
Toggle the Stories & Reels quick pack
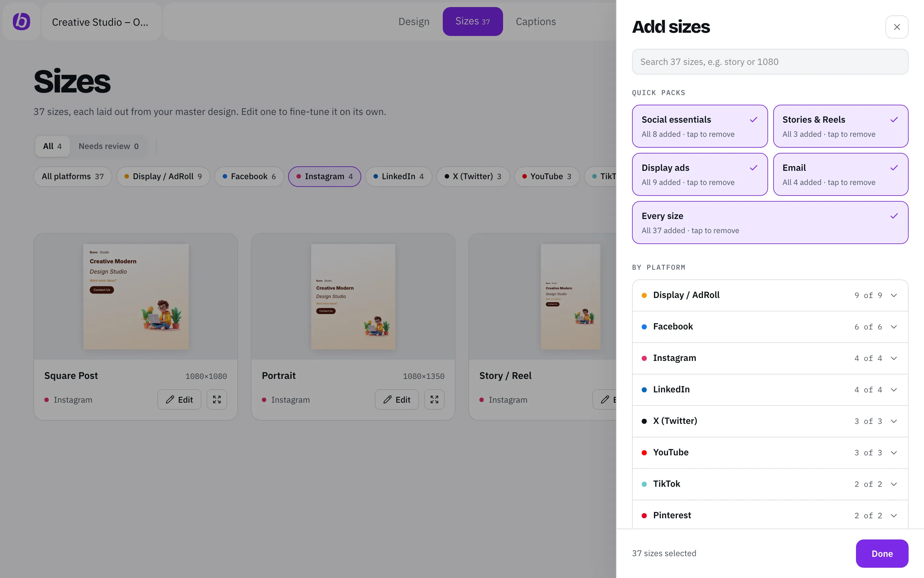841,126
